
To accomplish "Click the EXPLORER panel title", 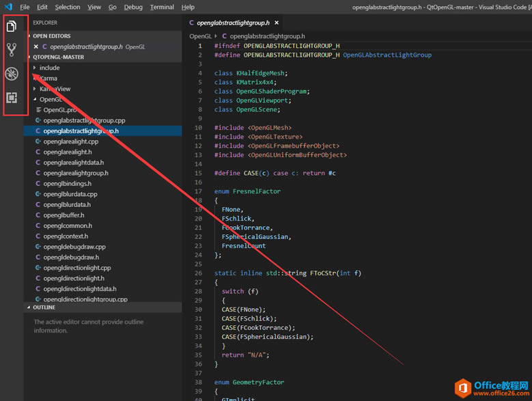I will click(45, 23).
